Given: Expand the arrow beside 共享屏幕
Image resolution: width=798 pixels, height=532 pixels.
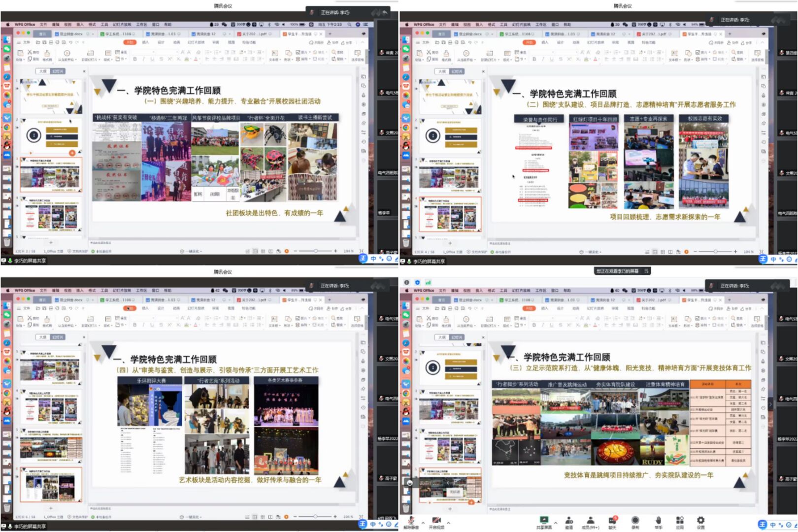Looking at the screenshot, I should point(556,523).
